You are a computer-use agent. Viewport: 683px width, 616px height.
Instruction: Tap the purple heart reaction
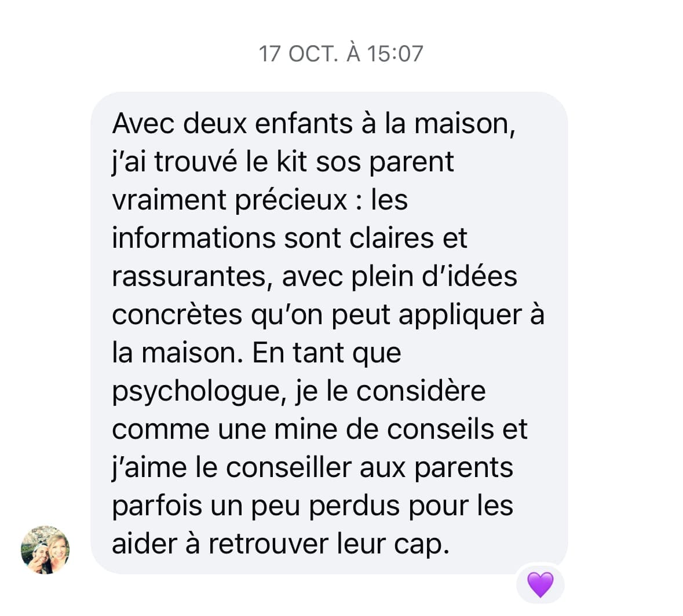pos(540,584)
